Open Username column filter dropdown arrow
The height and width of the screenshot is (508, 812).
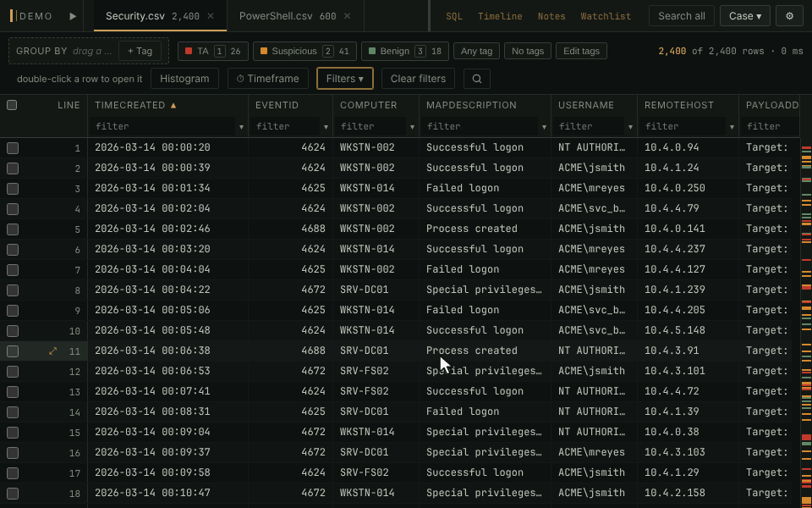(x=630, y=127)
